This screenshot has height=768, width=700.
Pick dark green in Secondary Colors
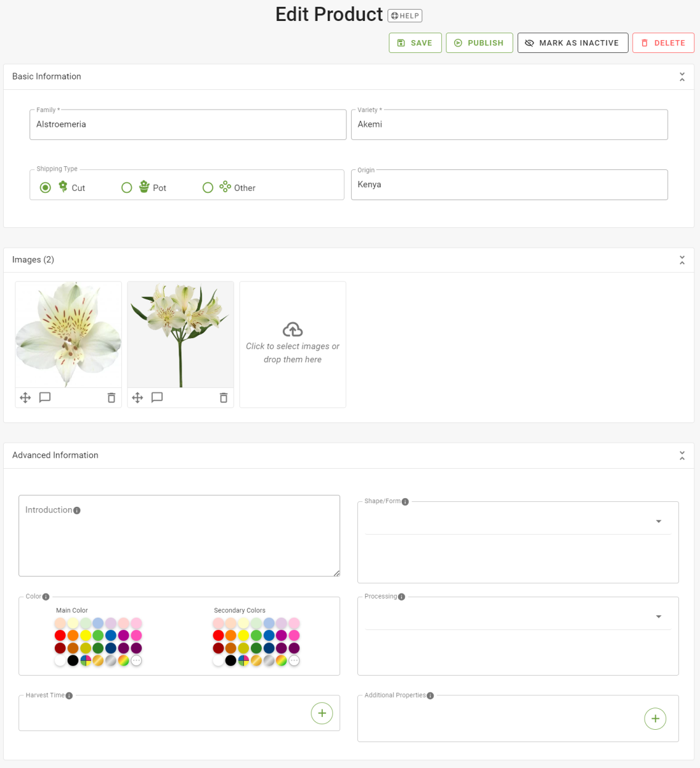coord(256,649)
